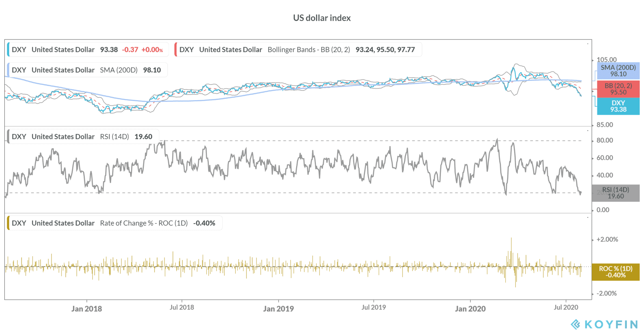The image size is (644, 333).
Task: Select the DXY price legend showing 93.38
Action: point(88,49)
